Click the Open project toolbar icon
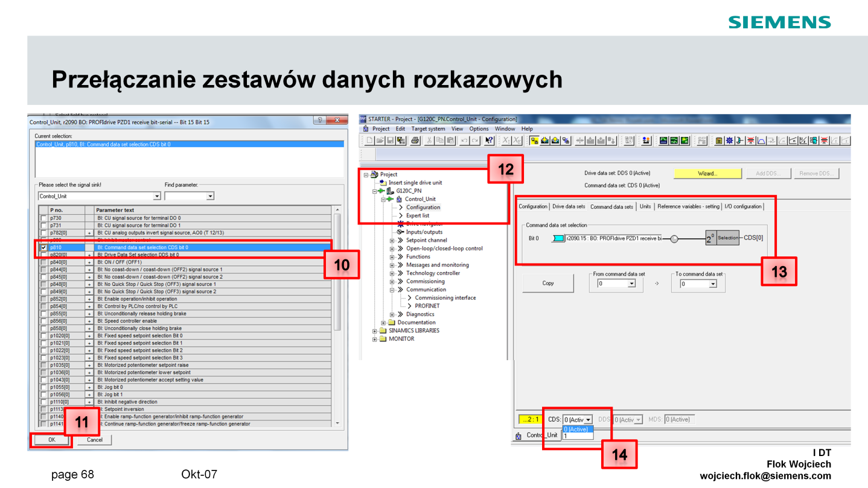Viewport: 868px width, 488px height. click(x=380, y=141)
